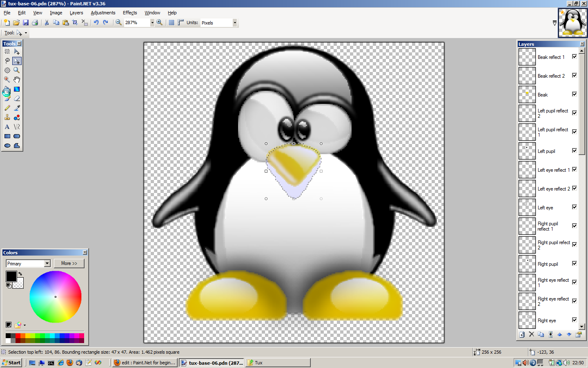The height and width of the screenshot is (368, 588).
Task: Click the Delete Layer icon
Action: [531, 334]
